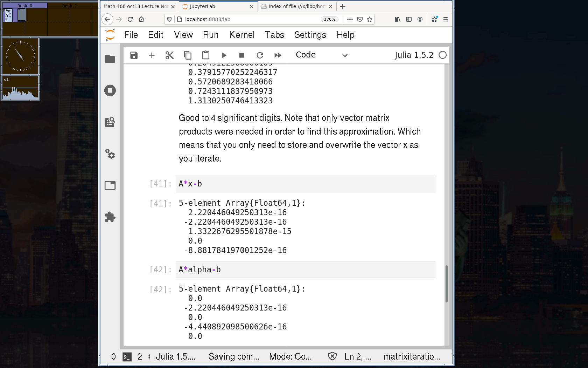Paste cells from clipboard icon
The height and width of the screenshot is (368, 588).
pyautogui.click(x=205, y=55)
